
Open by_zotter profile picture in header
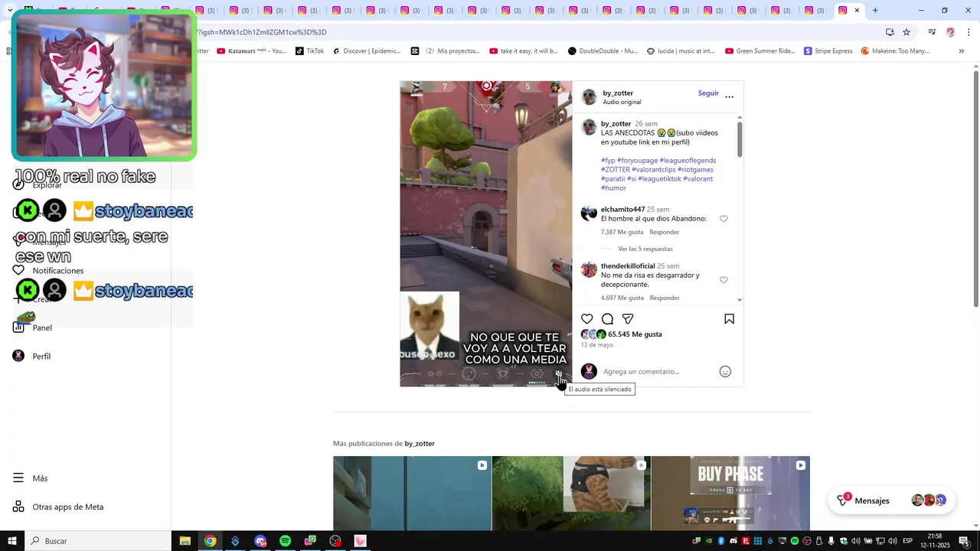pos(590,96)
